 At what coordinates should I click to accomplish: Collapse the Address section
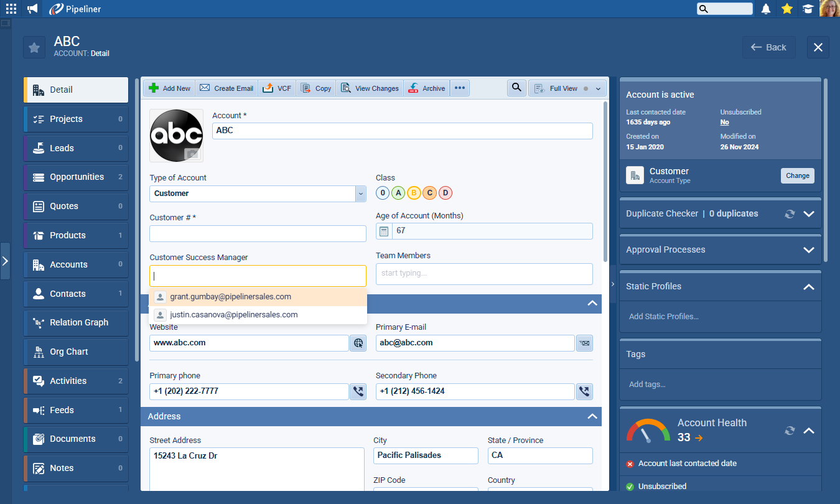coord(592,416)
